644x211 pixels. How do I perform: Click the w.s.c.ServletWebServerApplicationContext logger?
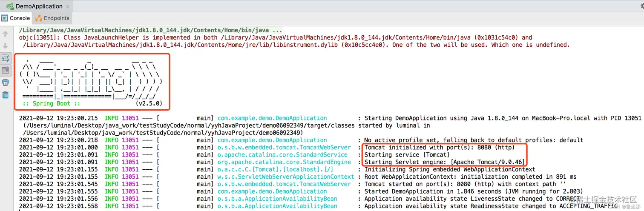click(x=286, y=177)
